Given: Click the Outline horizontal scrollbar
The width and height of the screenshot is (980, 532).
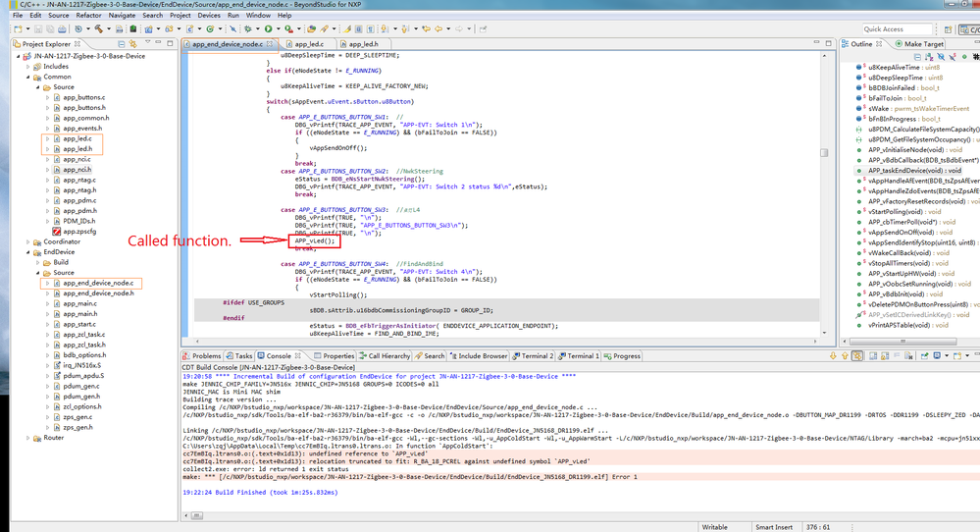Looking at the screenshot, I should pos(903,342).
